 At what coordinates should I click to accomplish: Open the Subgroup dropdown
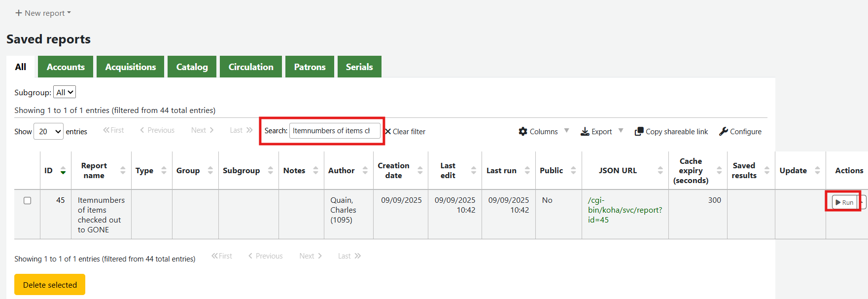coord(65,92)
